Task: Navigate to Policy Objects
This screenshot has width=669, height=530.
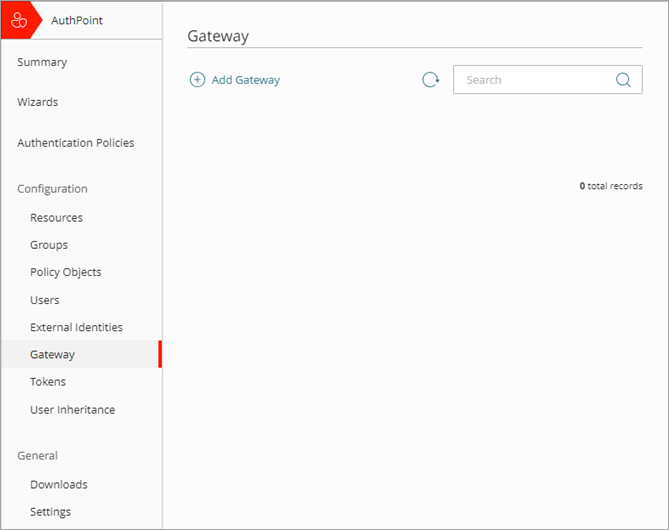Action: (x=65, y=272)
